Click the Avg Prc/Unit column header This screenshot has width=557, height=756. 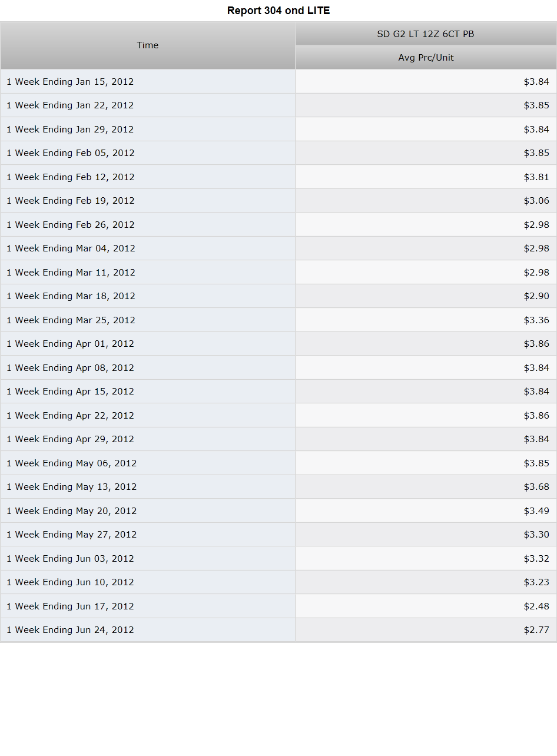pyautogui.click(x=426, y=57)
